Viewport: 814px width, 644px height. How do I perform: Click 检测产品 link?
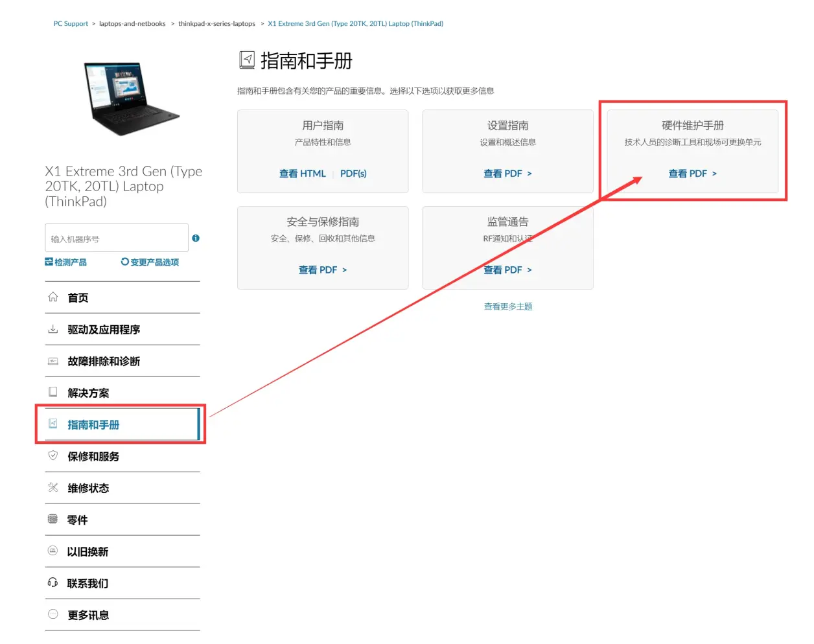coord(71,262)
